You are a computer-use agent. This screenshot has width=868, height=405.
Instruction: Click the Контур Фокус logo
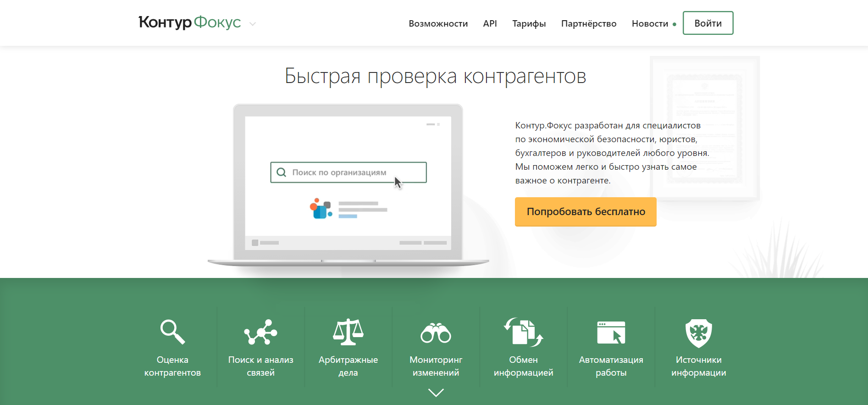190,22
